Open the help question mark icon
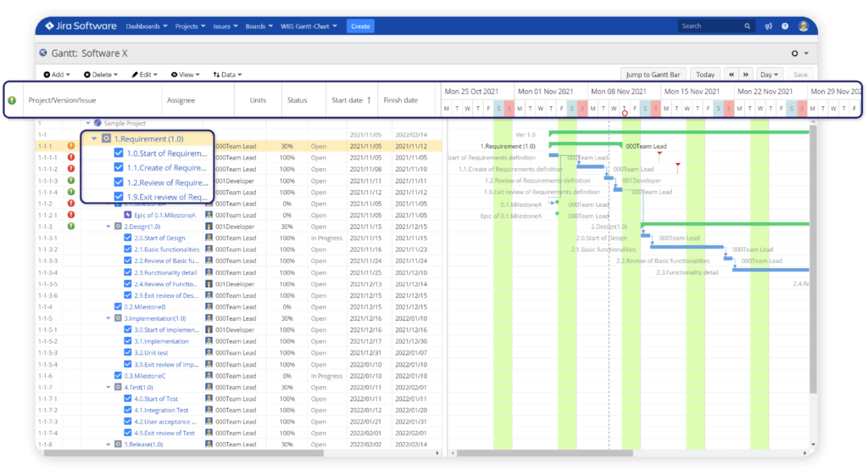Screen dimensions: 868x476 (785, 26)
